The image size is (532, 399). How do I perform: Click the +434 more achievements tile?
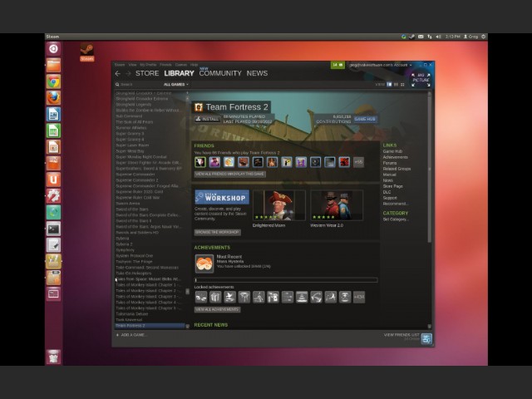point(359,298)
